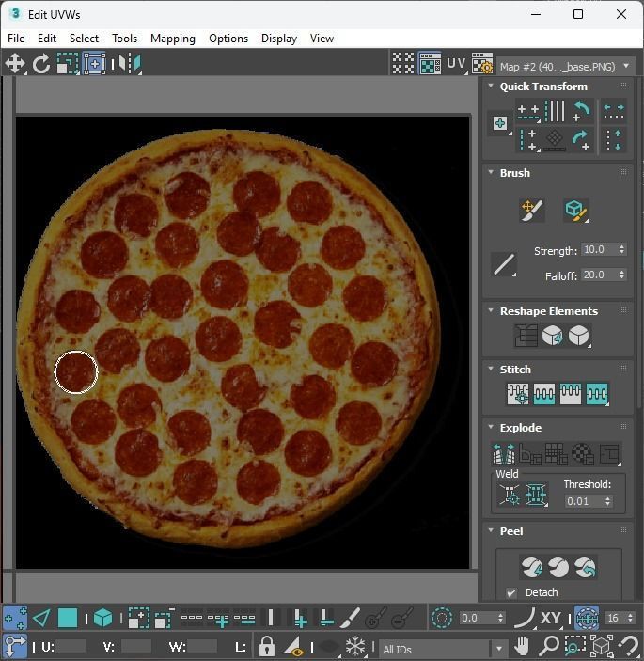
Task: Open the Display menu
Action: click(x=279, y=39)
